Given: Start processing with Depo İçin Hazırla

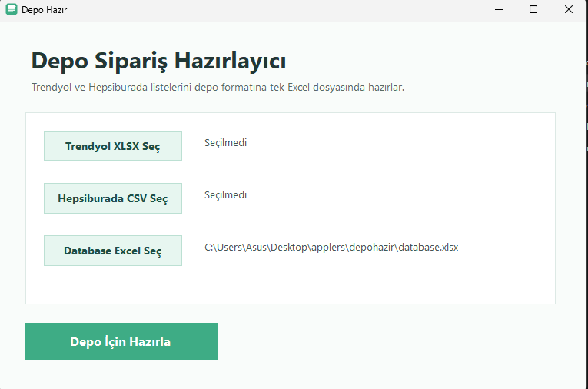Looking at the screenshot, I should click(121, 341).
